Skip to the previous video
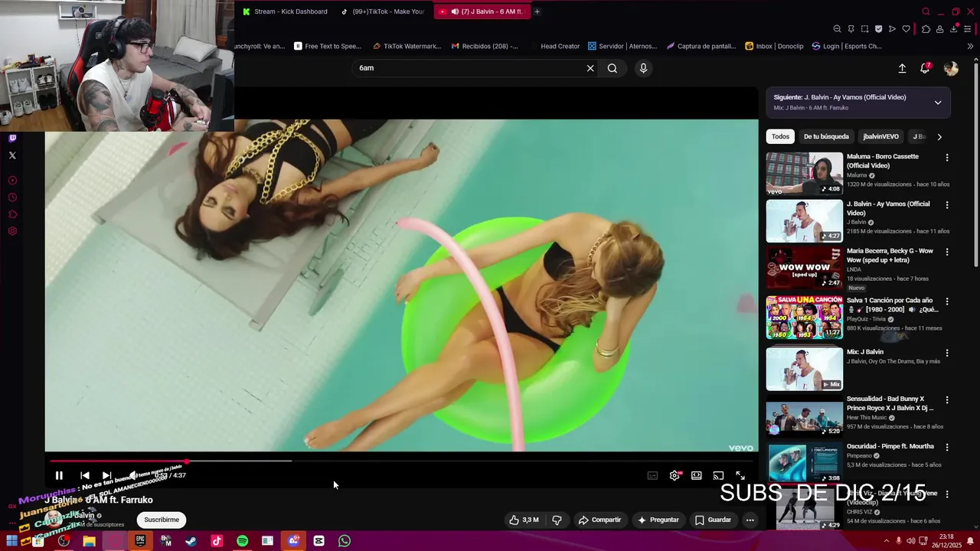The width and height of the screenshot is (980, 551). 84,475
